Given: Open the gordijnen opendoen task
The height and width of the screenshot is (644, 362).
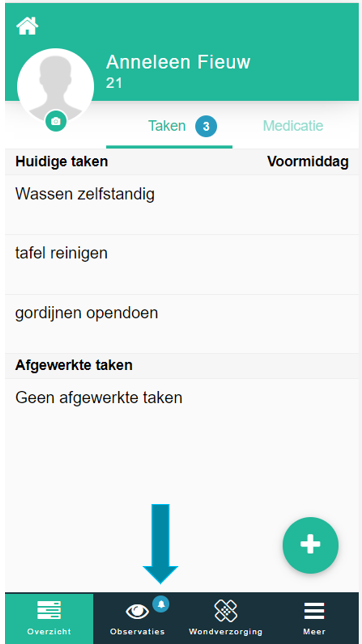Looking at the screenshot, I should point(182,324).
